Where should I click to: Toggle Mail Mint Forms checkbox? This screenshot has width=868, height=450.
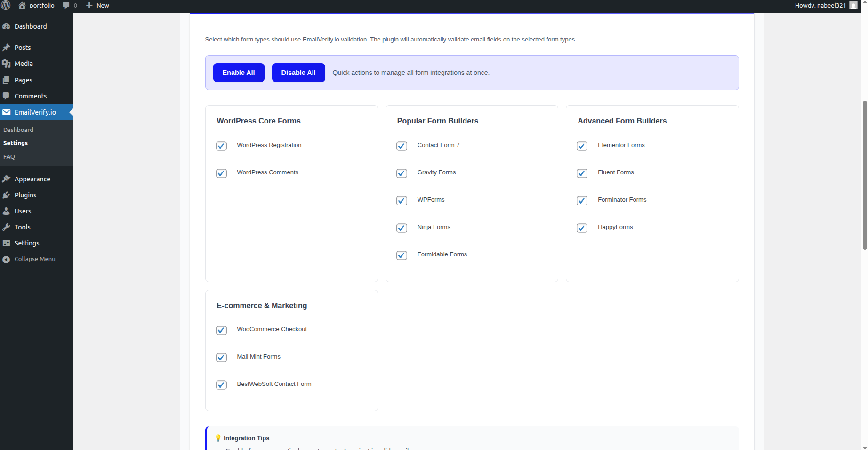click(221, 358)
